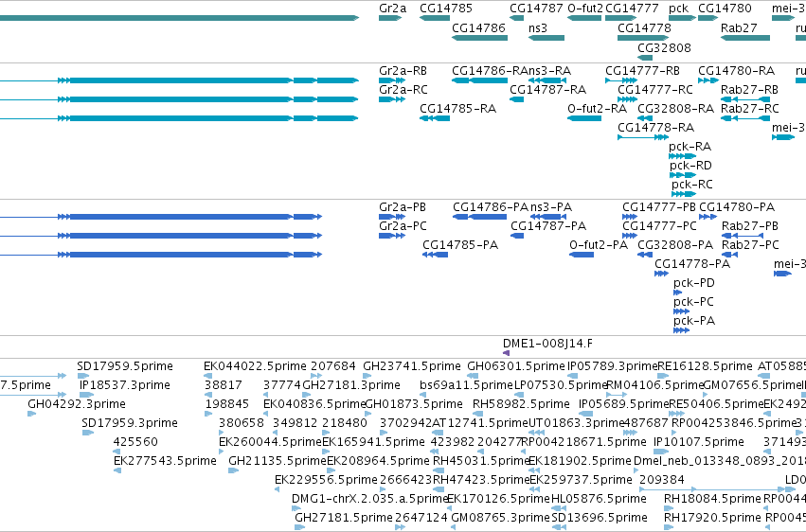
Task: Select the CG14786 gene arrow glyph
Action: pos(479,38)
